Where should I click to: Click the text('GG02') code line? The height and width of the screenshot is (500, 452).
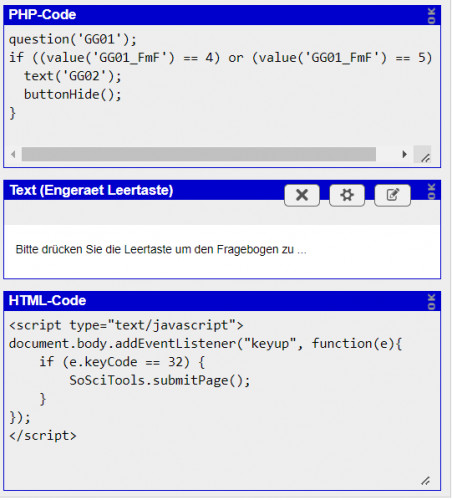point(73,76)
